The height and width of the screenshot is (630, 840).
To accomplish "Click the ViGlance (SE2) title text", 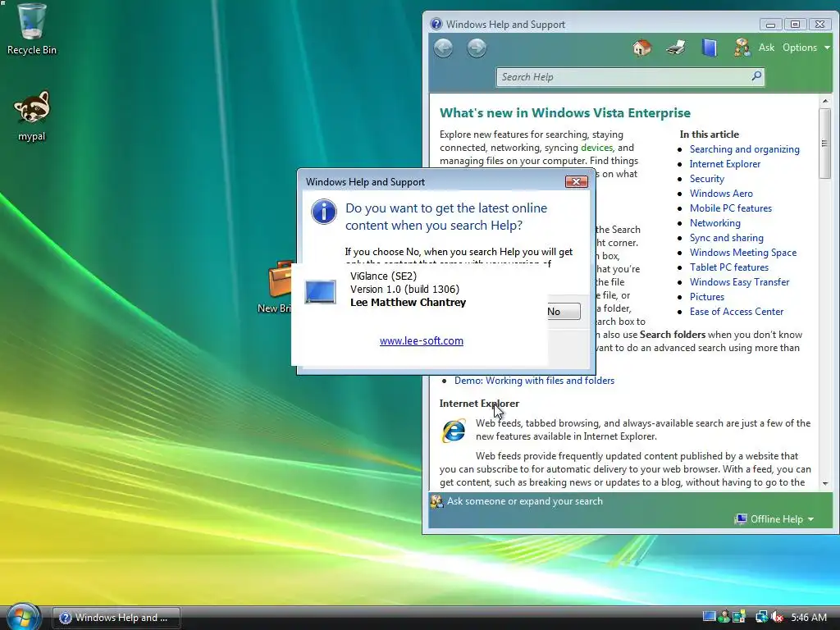I will pyautogui.click(x=383, y=276).
